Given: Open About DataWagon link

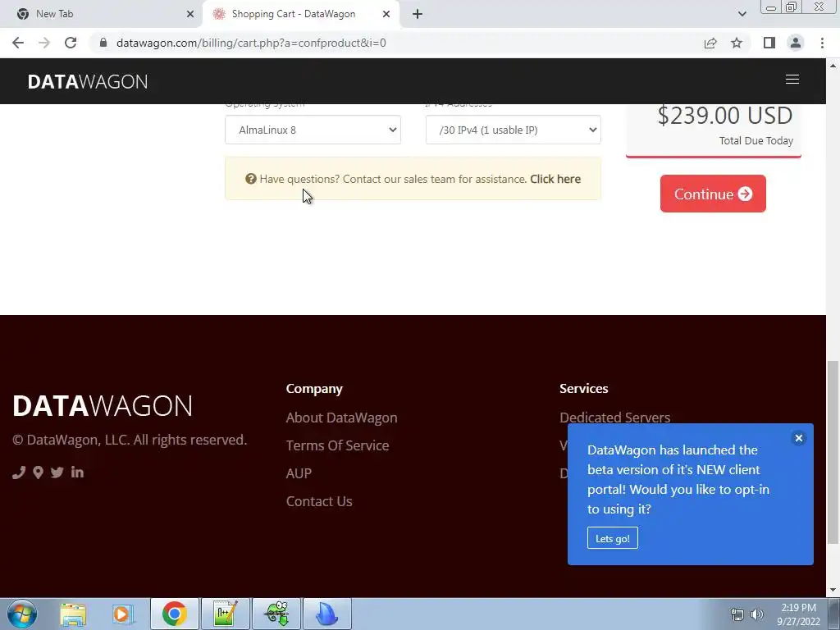Looking at the screenshot, I should coord(341,418).
